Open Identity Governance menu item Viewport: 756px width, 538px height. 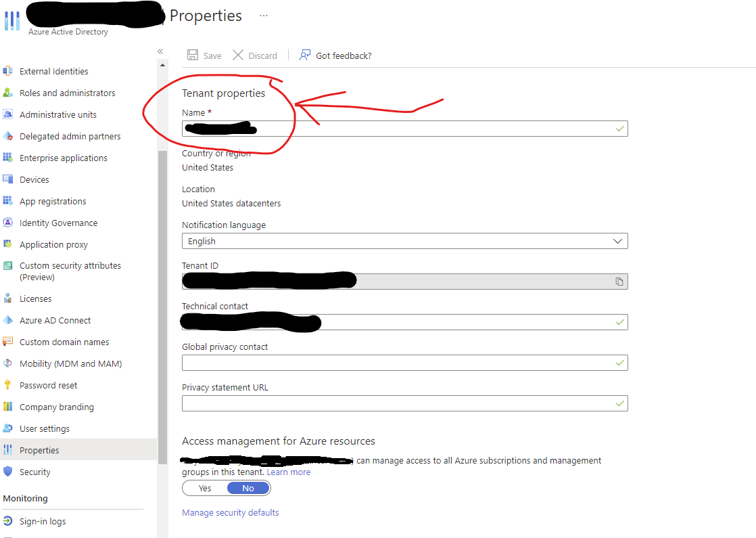pyautogui.click(x=59, y=223)
